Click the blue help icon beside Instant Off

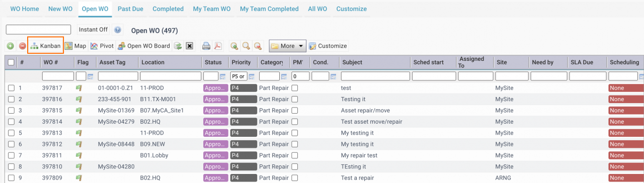click(x=118, y=30)
